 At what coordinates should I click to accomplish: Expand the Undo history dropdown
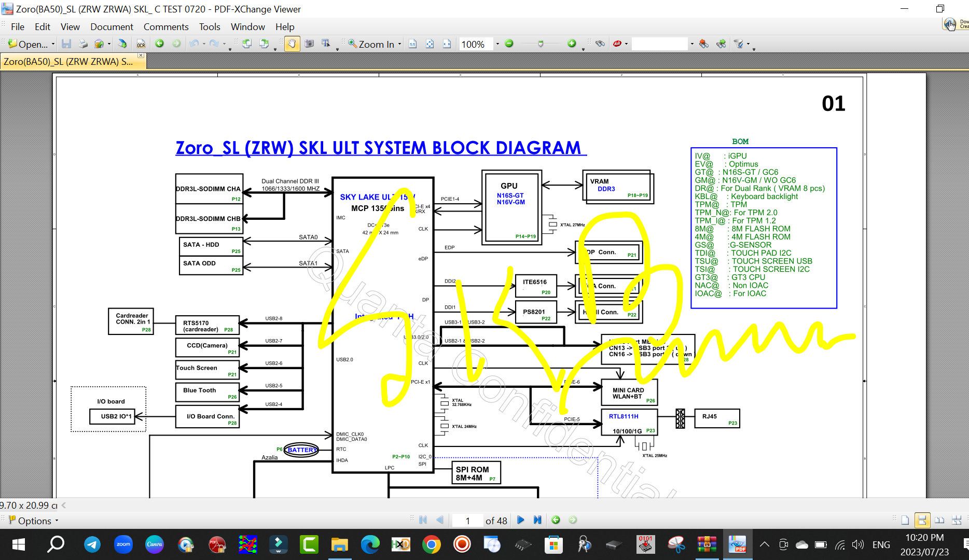click(x=204, y=44)
